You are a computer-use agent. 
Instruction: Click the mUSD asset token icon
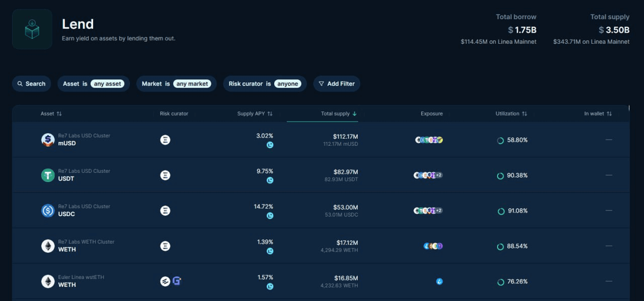coord(48,140)
